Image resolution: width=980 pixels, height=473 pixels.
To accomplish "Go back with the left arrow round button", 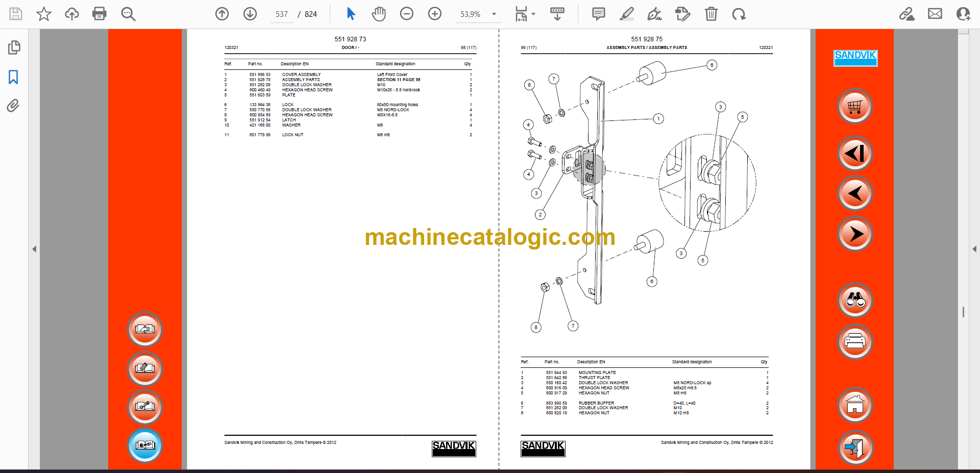I will click(x=855, y=193).
